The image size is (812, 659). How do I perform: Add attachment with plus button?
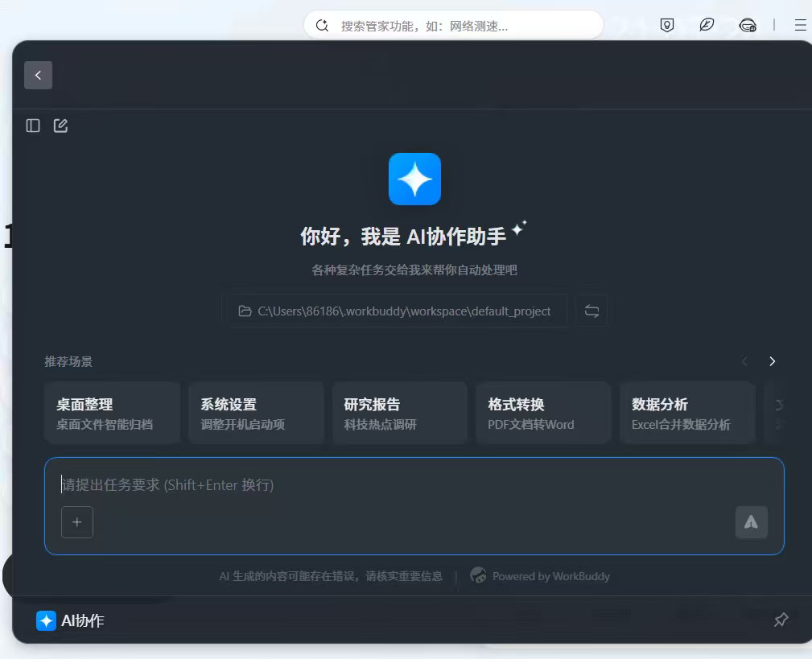tap(77, 522)
